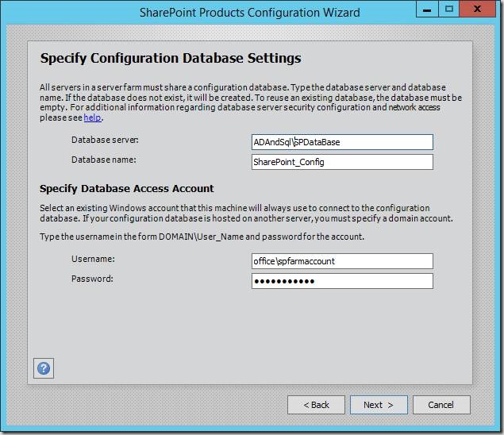The image size is (504, 435).
Task: Focus the Password entry field
Action: (x=341, y=281)
